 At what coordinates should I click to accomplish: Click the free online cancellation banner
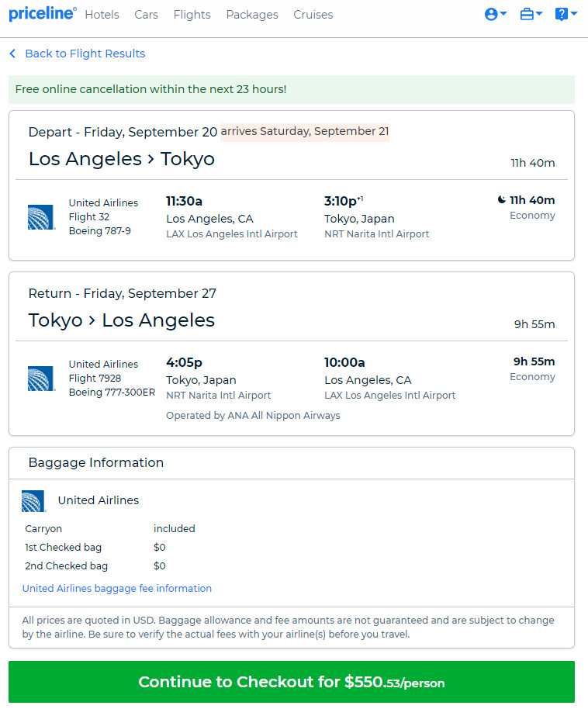tap(292, 89)
